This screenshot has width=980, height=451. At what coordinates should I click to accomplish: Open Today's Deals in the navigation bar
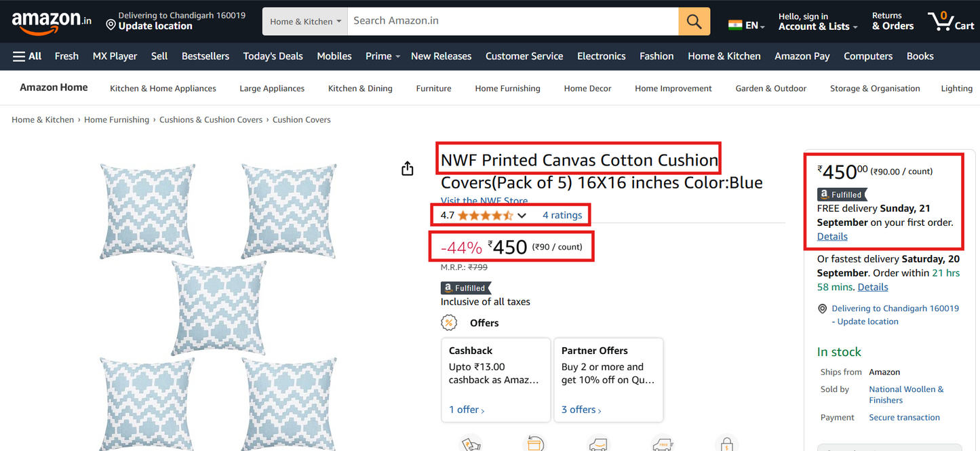273,56
